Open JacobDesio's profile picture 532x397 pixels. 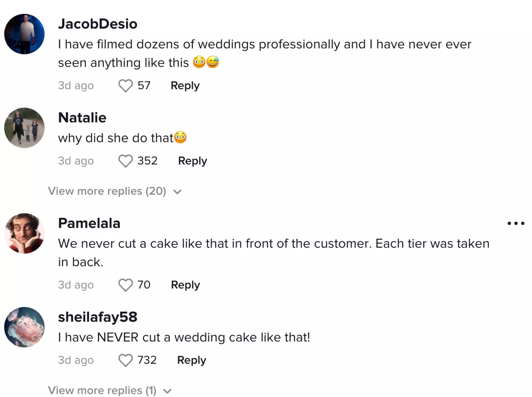tap(24, 34)
